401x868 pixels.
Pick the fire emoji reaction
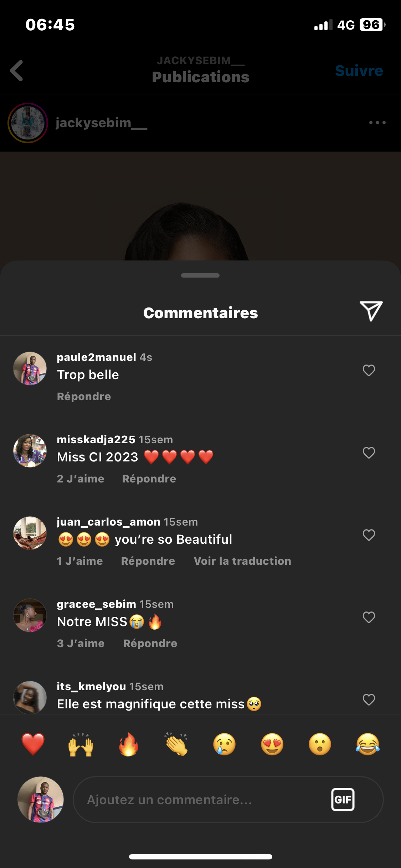coord(129,744)
